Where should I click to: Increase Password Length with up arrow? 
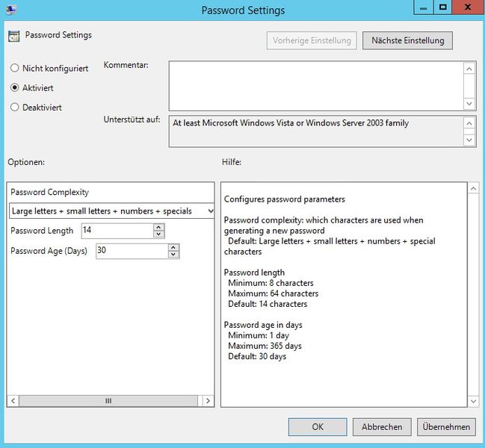(x=158, y=227)
